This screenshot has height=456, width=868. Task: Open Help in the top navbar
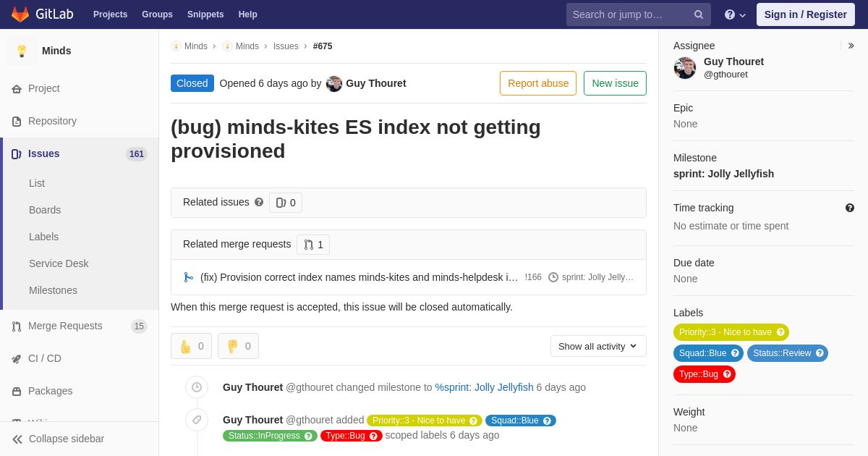248,14
